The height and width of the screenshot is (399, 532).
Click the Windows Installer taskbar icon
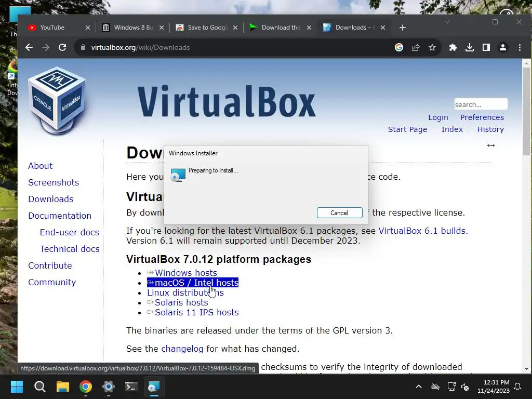[154, 387]
